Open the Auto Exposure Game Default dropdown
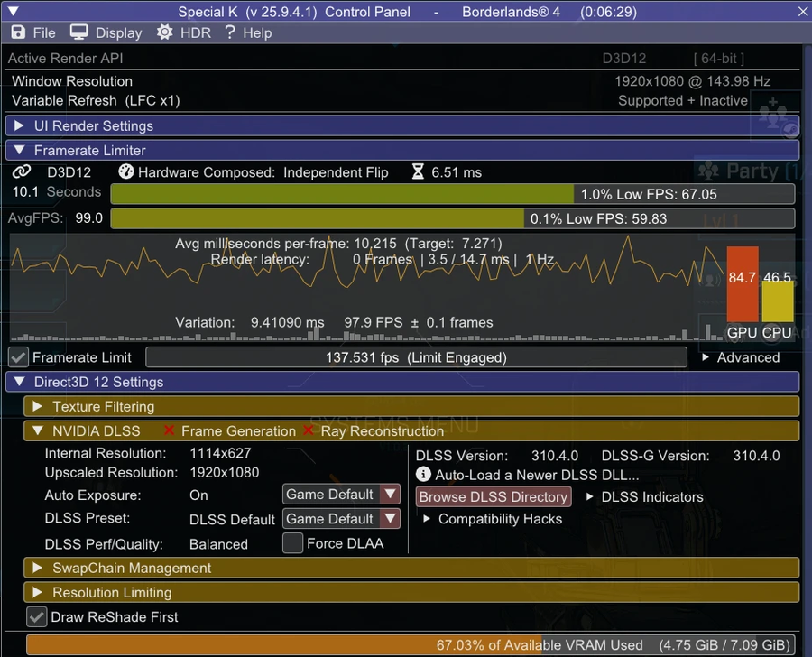812x657 pixels. click(341, 495)
